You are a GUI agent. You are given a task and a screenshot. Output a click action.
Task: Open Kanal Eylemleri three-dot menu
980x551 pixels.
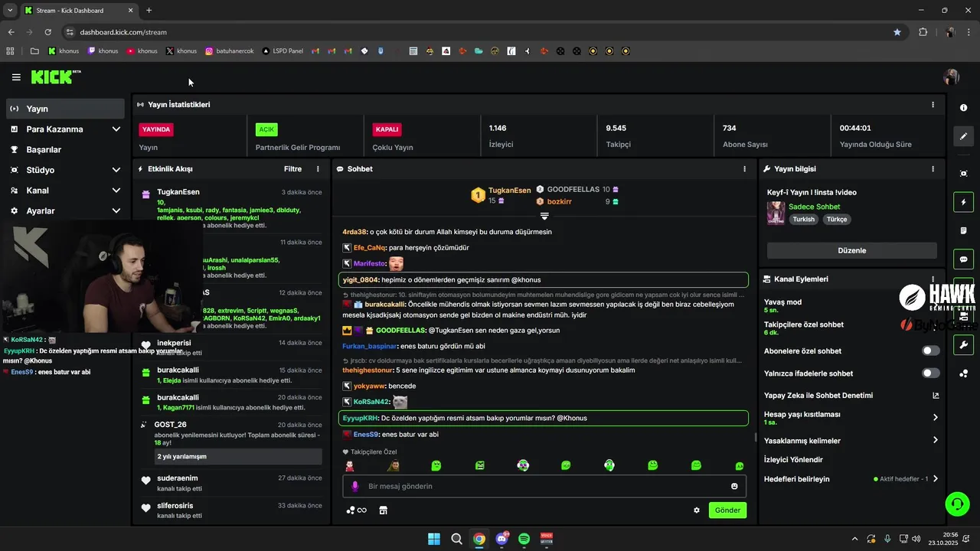pyautogui.click(x=933, y=279)
